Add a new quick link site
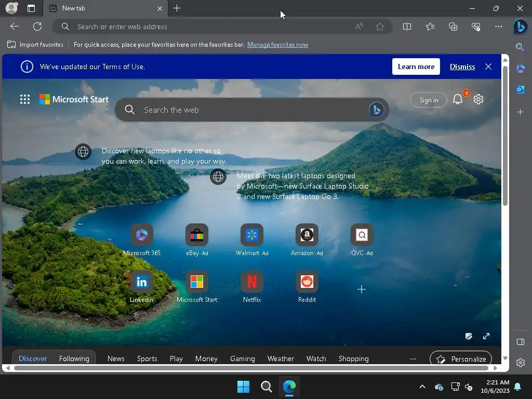The width and height of the screenshot is (532, 399). (x=362, y=289)
